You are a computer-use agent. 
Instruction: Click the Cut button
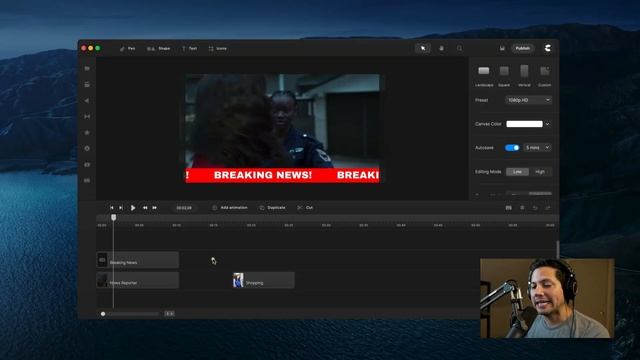pos(305,208)
